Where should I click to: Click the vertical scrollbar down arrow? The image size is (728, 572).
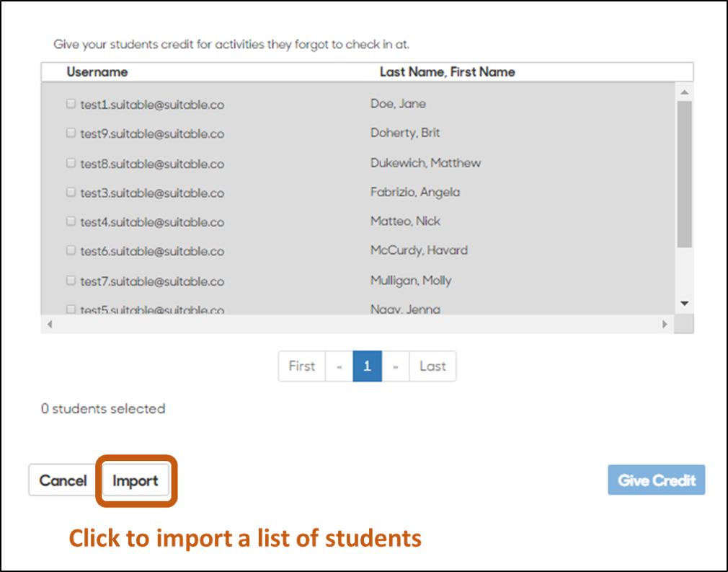pos(684,304)
